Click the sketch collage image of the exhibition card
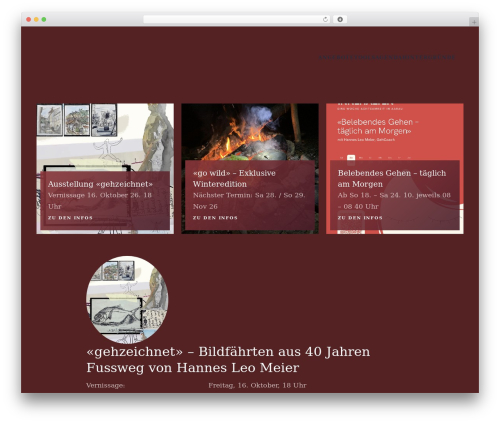The width and height of the screenshot is (500, 423). [x=105, y=137]
